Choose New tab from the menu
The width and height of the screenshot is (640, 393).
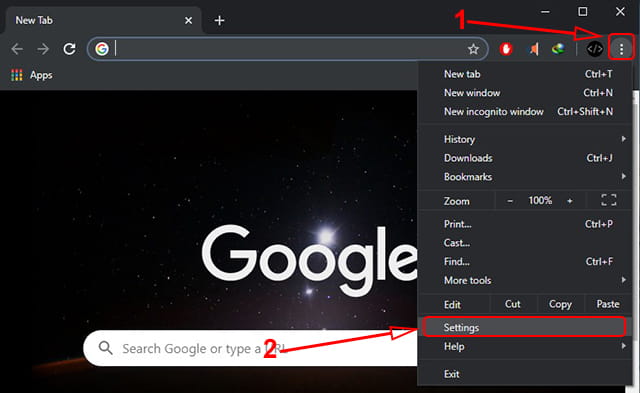pos(525,74)
